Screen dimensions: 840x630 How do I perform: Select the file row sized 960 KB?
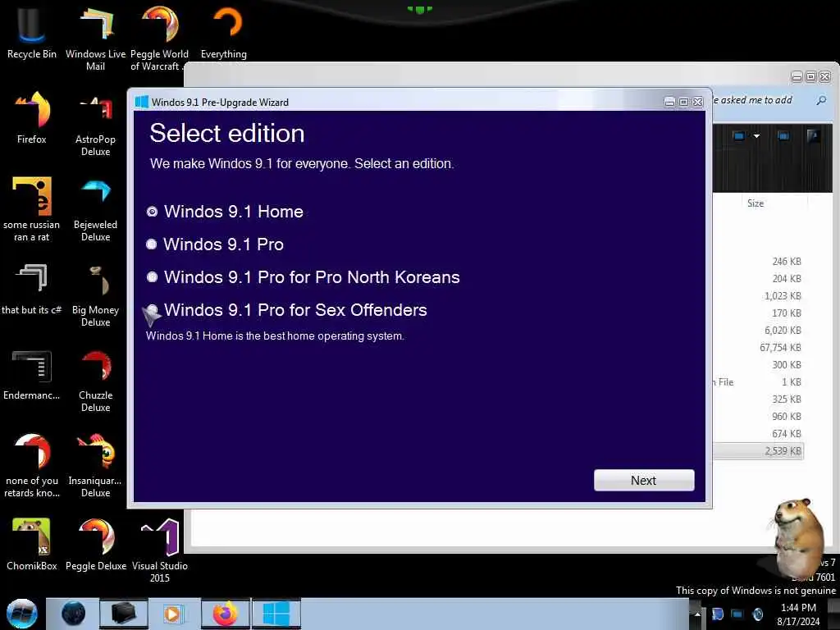tap(758, 416)
